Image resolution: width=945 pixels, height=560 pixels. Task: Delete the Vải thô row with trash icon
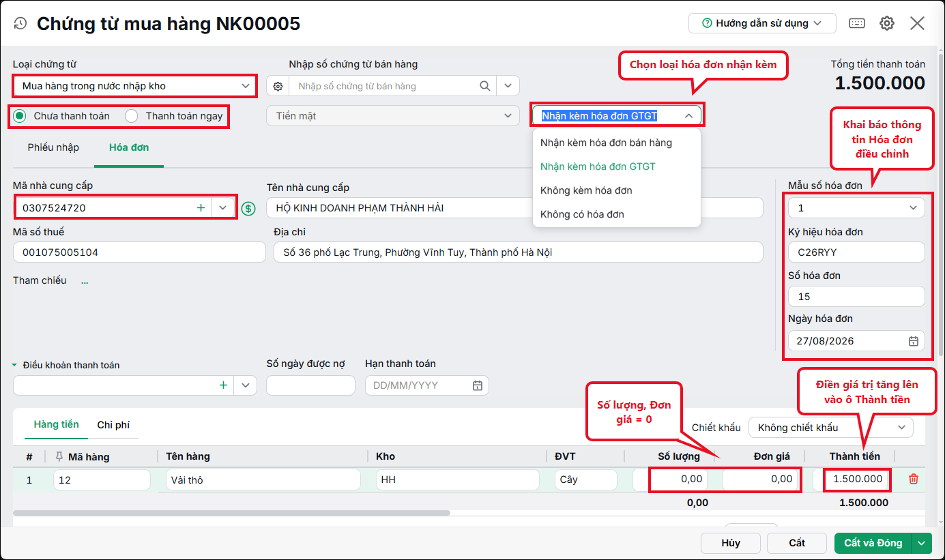[x=914, y=480]
